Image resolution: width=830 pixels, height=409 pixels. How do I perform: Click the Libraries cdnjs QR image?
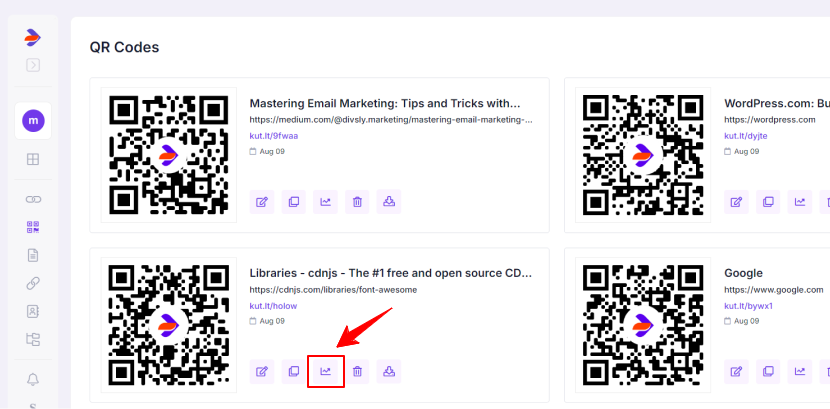[x=169, y=325]
